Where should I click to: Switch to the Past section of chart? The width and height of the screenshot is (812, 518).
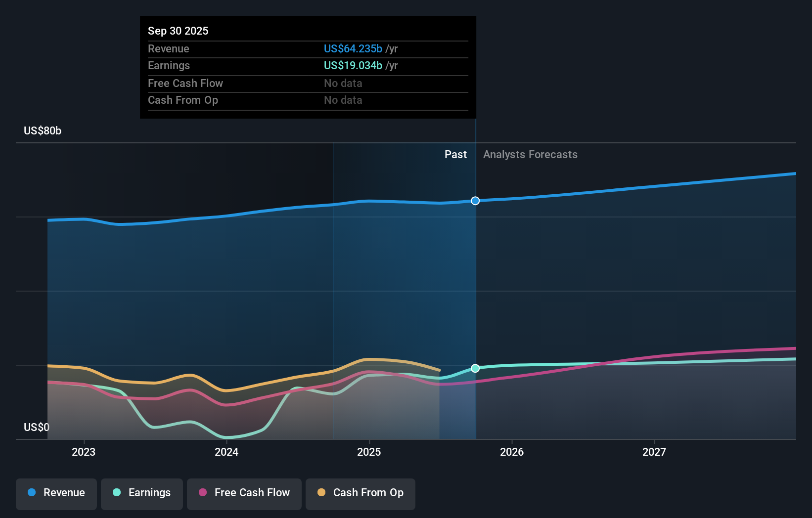[455, 154]
